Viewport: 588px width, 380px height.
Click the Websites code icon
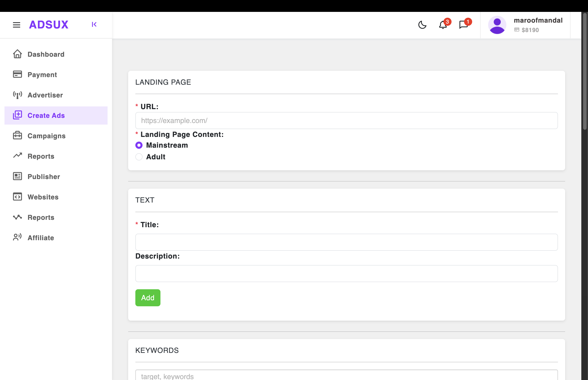pyautogui.click(x=17, y=197)
